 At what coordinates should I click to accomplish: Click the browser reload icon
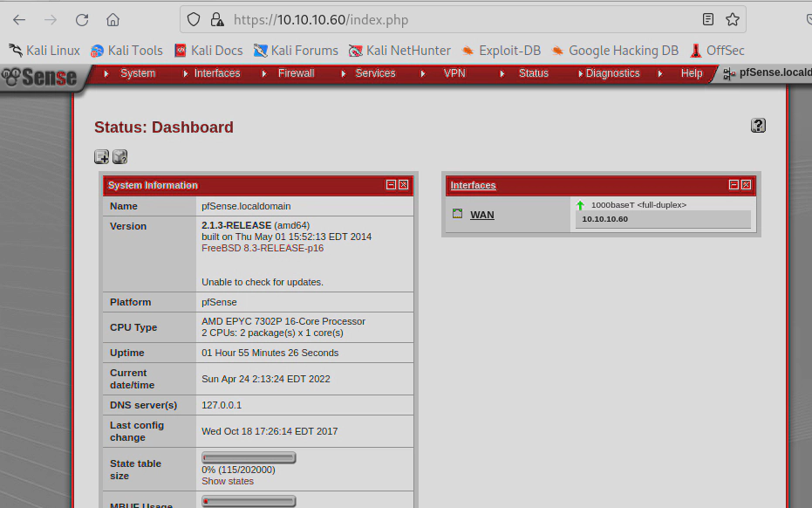pos(82,20)
